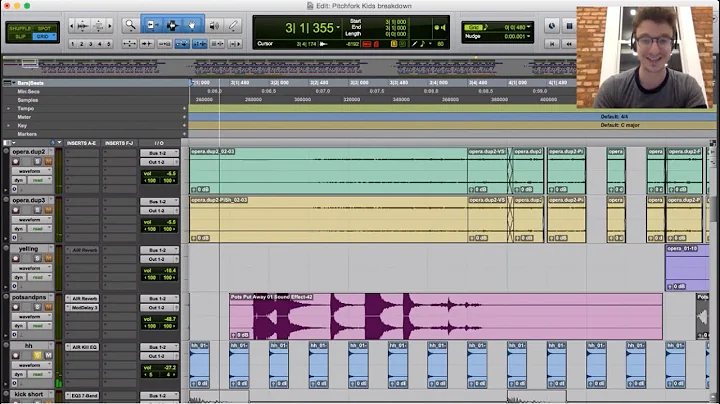This screenshot has width=720, height=404.
Task: Record-enable the yelling track
Action: tap(16, 258)
